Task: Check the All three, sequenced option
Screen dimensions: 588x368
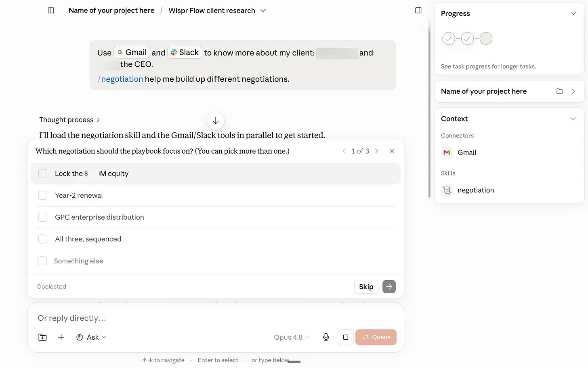Action: pyautogui.click(x=43, y=239)
